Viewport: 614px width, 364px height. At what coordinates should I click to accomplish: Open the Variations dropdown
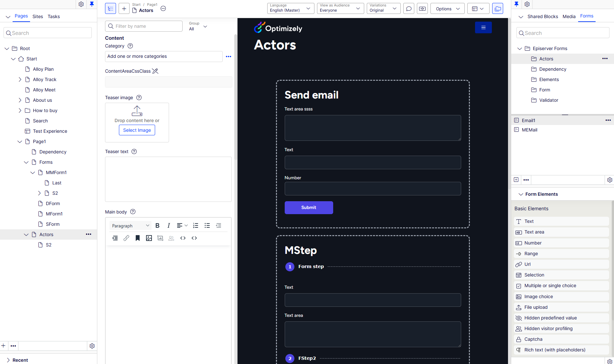tap(384, 8)
